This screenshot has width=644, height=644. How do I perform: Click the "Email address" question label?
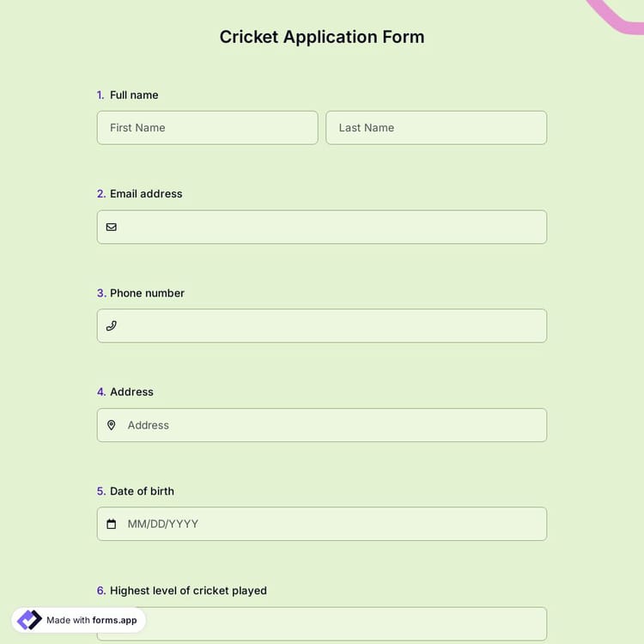pos(146,194)
